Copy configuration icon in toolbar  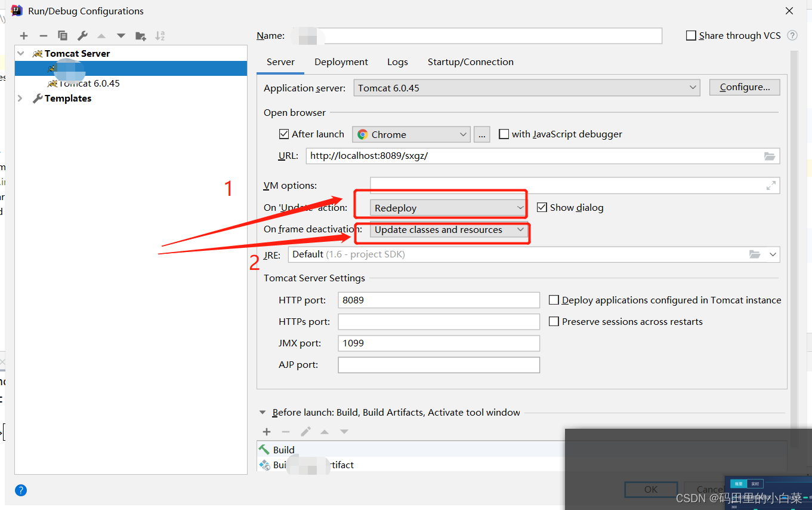point(63,36)
